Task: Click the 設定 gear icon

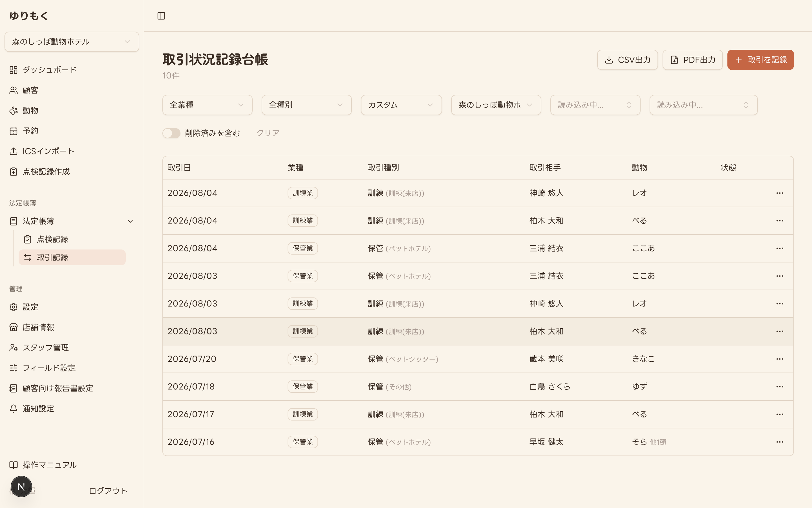Action: coord(14,307)
